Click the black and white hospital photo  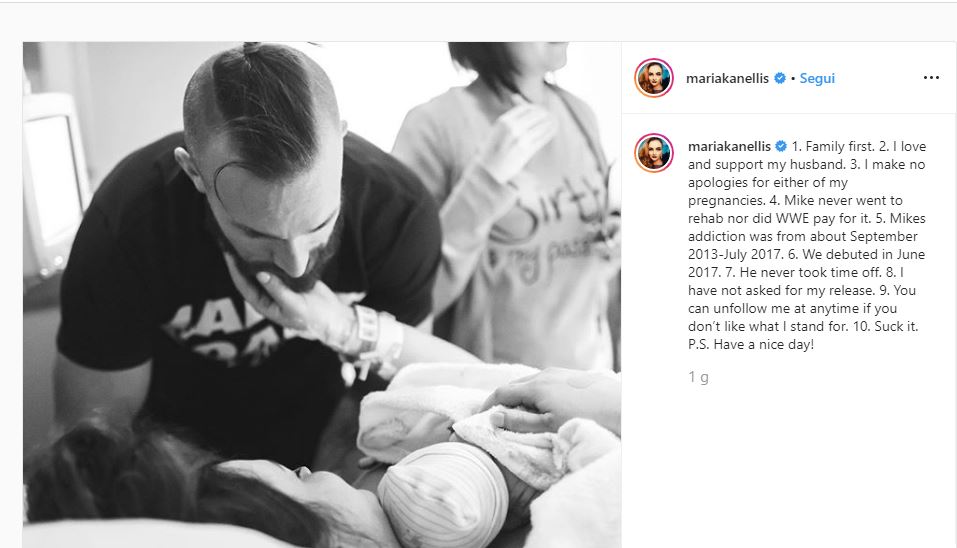click(322, 295)
